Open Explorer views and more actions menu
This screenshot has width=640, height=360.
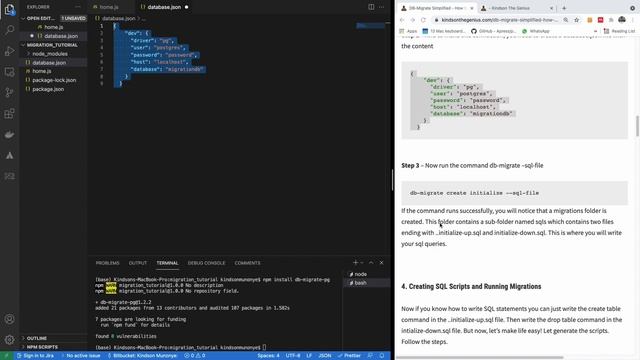(78, 7)
